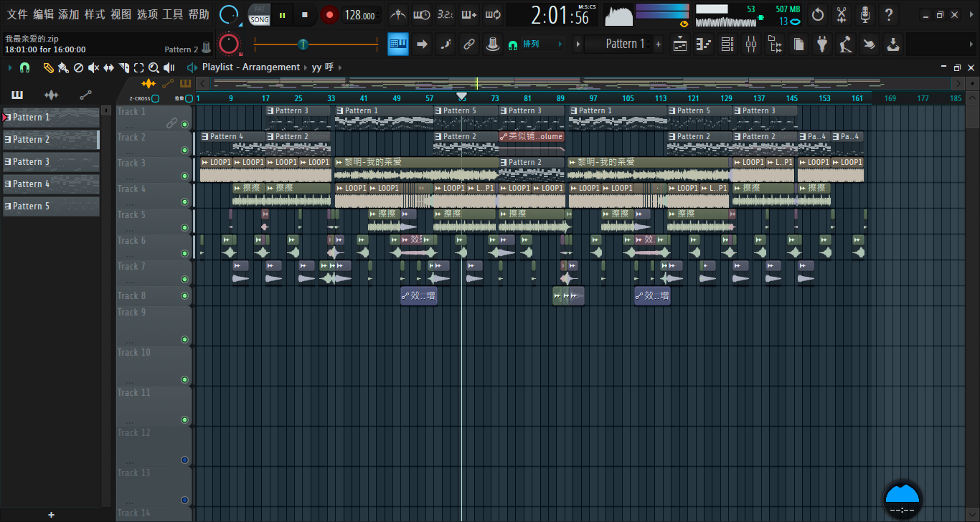Mute Track 3 using its green LED

(x=184, y=176)
